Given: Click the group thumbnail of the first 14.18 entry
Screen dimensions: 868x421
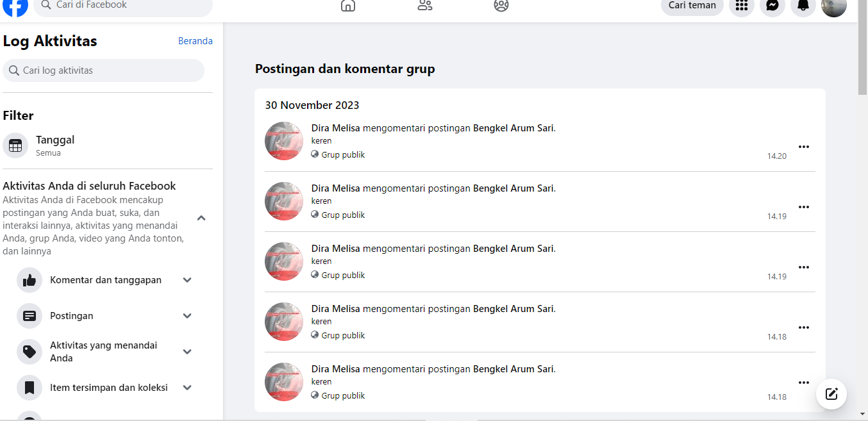Looking at the screenshot, I should pyautogui.click(x=284, y=322).
